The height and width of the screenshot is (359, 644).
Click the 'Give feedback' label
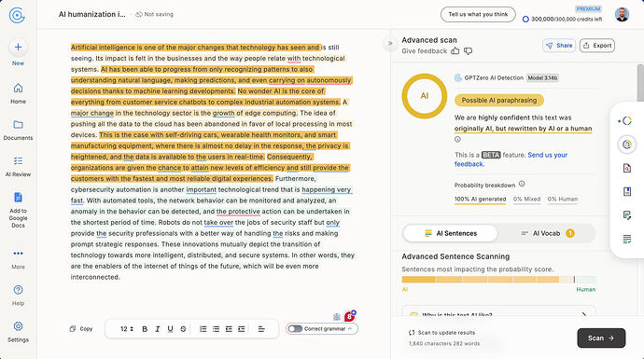(425, 51)
